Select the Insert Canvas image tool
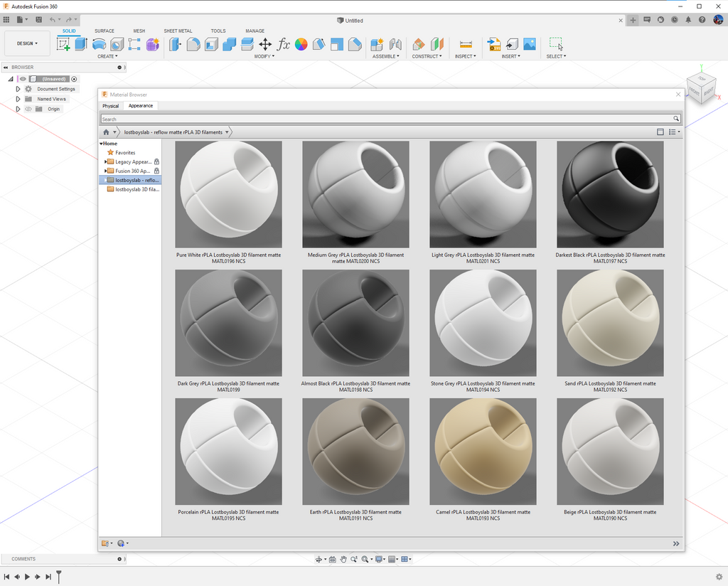728x586 pixels. pos(529,44)
